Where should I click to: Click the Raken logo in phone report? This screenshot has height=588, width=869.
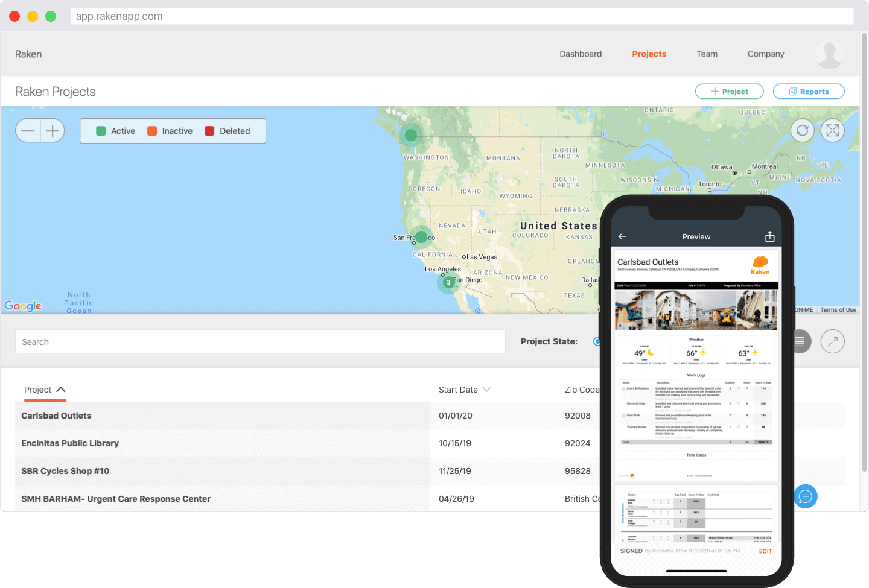click(x=760, y=265)
